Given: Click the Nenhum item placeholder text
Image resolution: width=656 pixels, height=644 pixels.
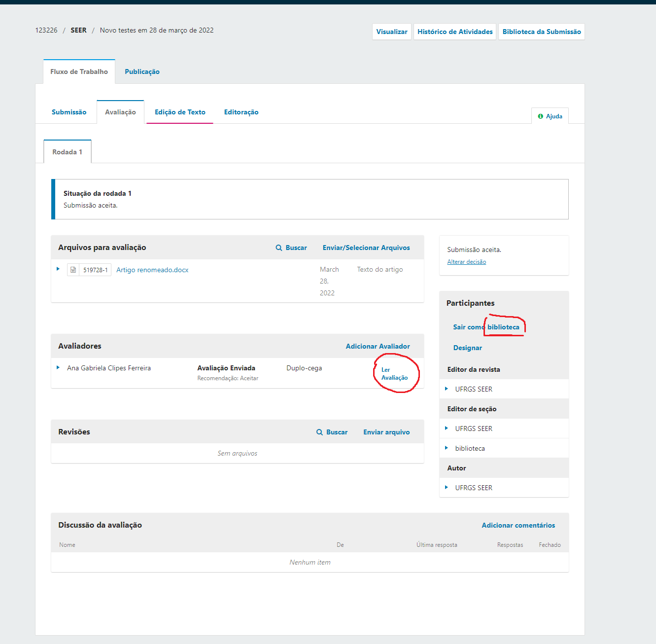Looking at the screenshot, I should [x=310, y=563].
